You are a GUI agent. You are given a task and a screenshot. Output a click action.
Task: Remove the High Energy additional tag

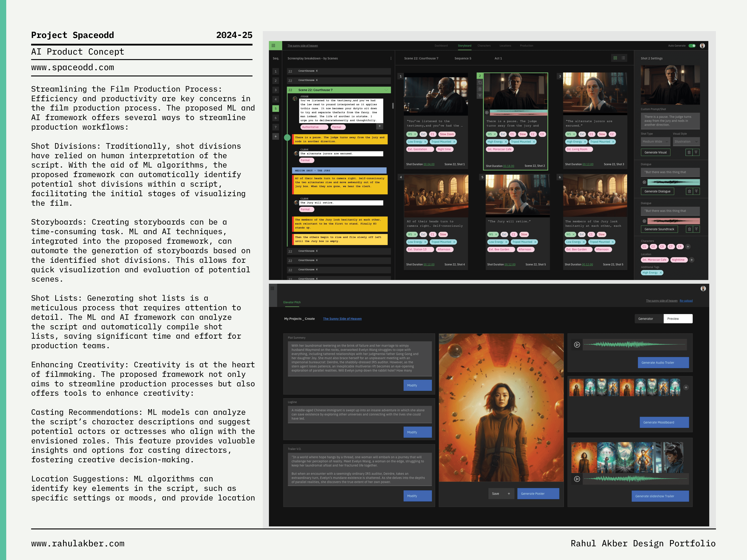pyautogui.click(x=661, y=273)
